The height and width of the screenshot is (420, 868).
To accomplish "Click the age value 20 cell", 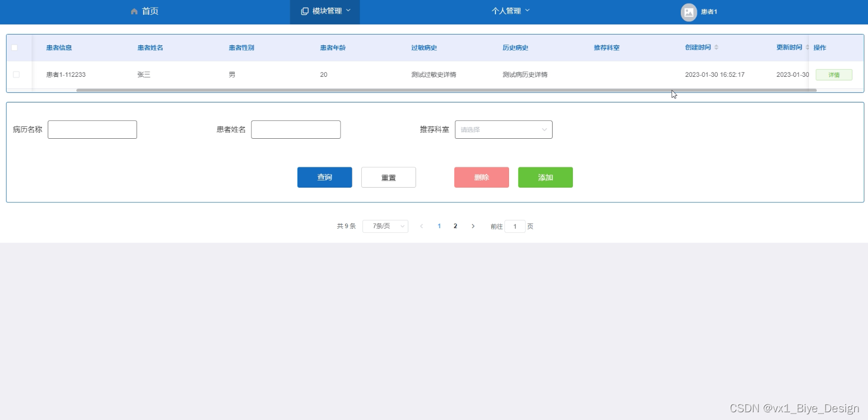I will [324, 75].
